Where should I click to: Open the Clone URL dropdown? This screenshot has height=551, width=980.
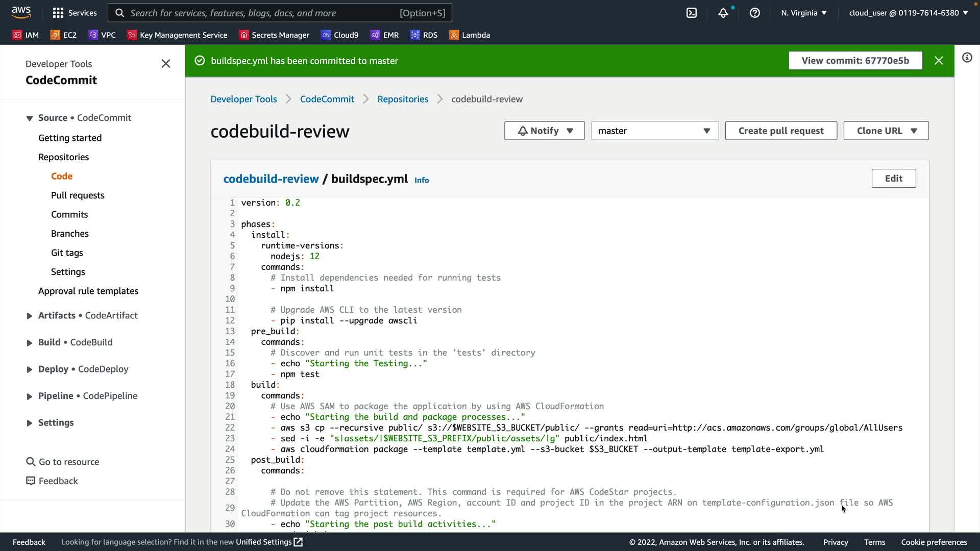click(886, 131)
